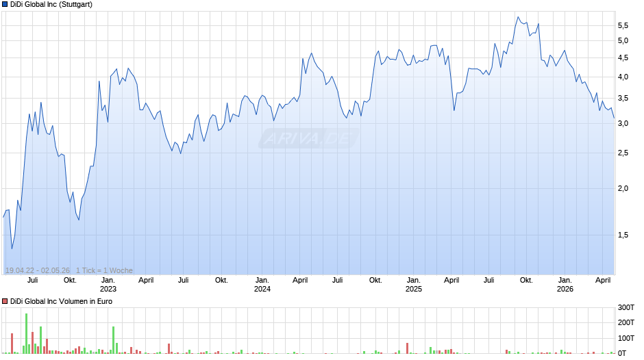Click the '2,0' price axis label
Image resolution: width=644 pixels, height=360 pixels.
(x=623, y=188)
